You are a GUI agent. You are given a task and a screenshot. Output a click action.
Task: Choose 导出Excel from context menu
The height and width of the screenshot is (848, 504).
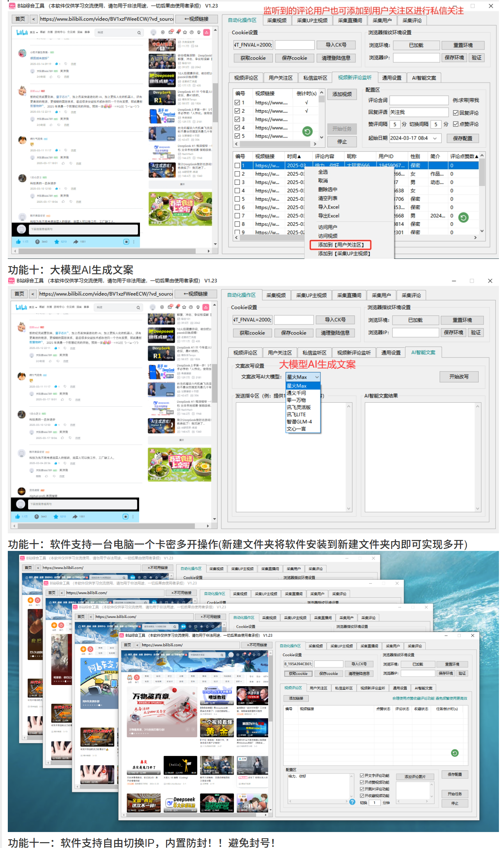click(x=329, y=216)
